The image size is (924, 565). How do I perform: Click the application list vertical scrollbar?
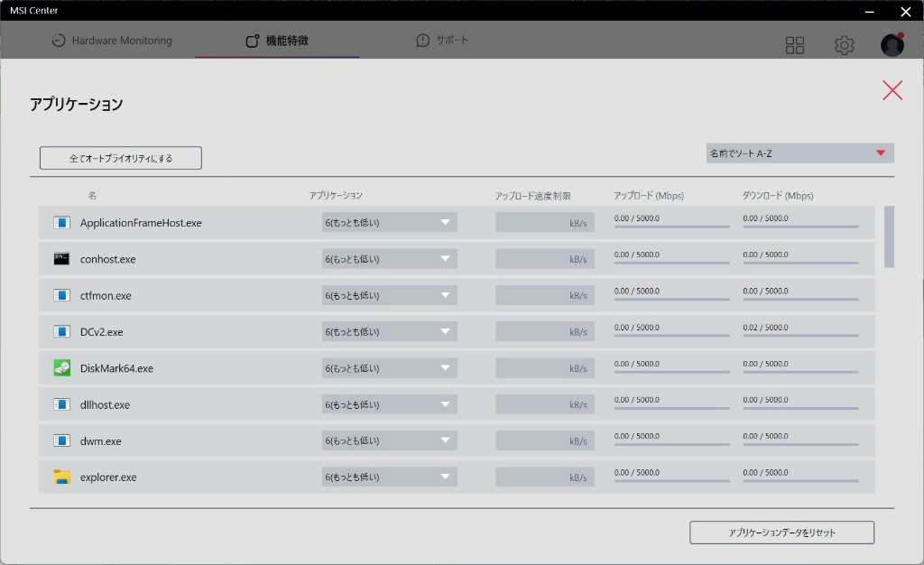[x=889, y=236]
